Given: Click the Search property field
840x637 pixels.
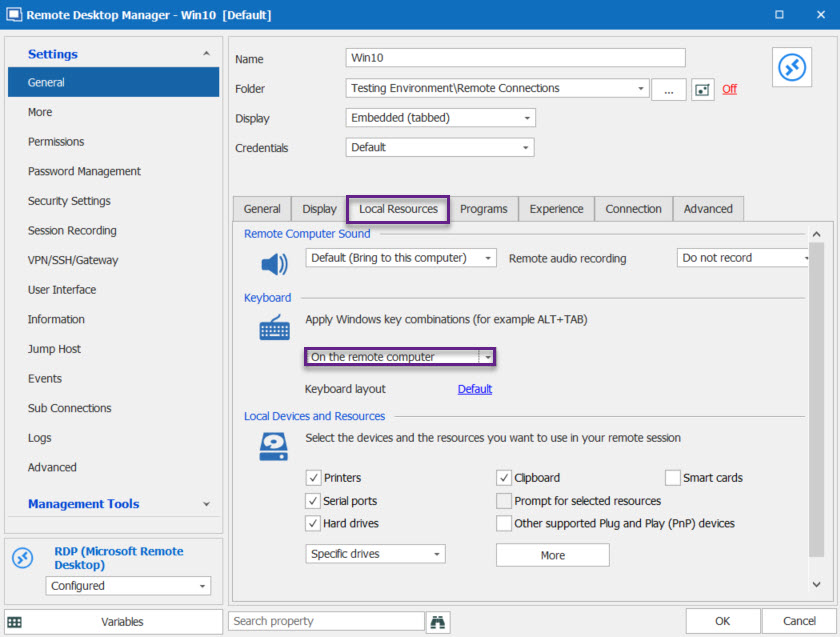Looking at the screenshot, I should pyautogui.click(x=326, y=622).
